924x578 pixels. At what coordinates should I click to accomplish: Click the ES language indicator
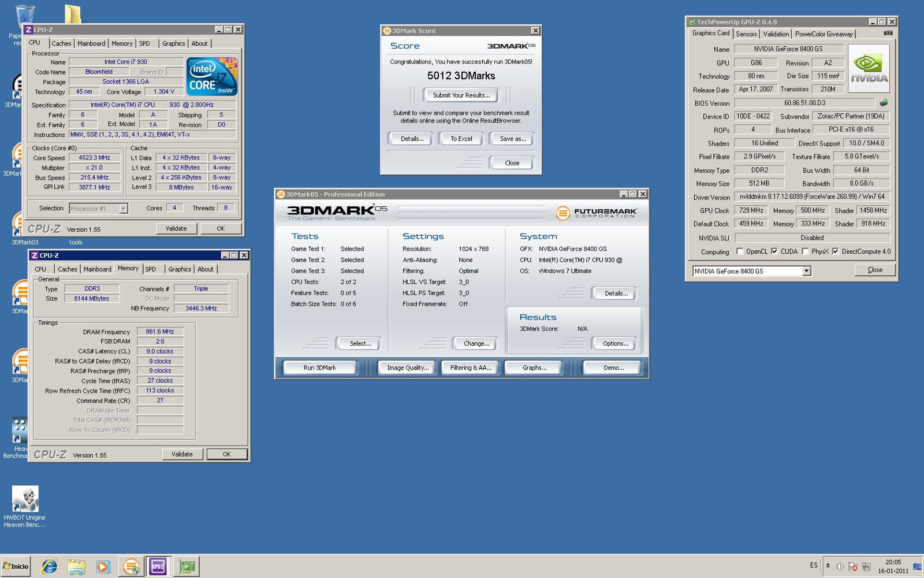(814, 565)
